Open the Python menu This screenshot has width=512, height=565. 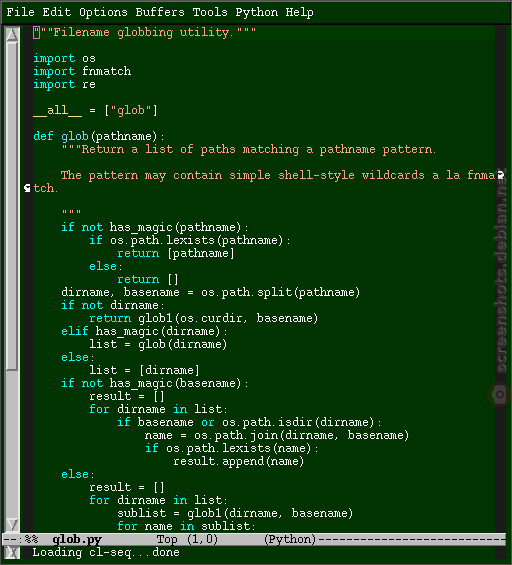coord(257,12)
